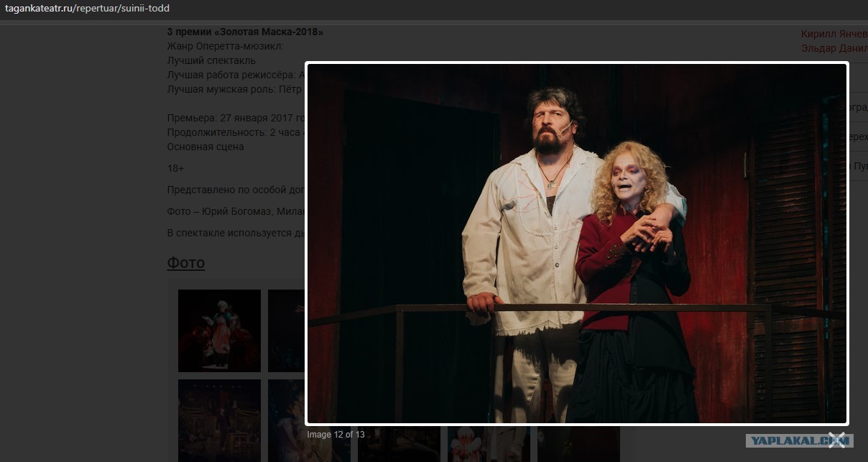This screenshot has height=462, width=868.
Task: Click the 'Основная сцена' text line
Action: pyautogui.click(x=206, y=147)
